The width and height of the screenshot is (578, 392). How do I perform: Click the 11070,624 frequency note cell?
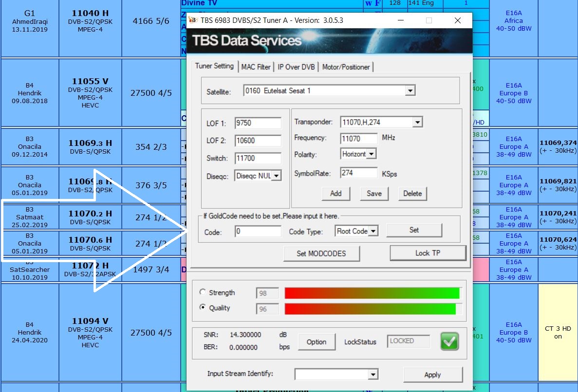[558, 243]
